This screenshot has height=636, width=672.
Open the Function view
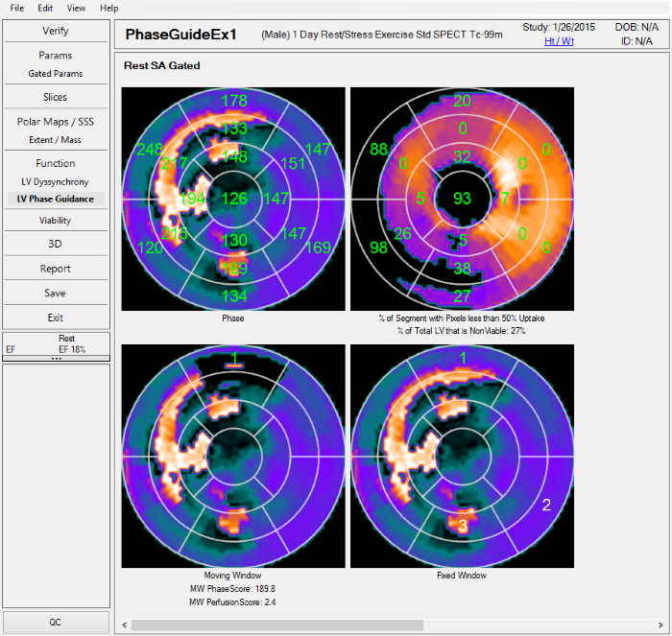pos(56,163)
